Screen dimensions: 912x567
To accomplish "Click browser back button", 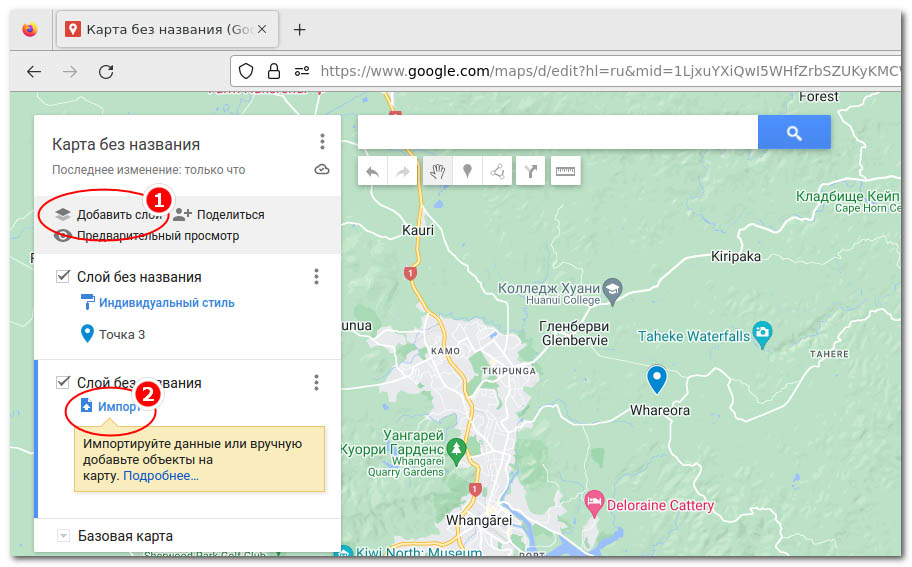I will (x=34, y=72).
